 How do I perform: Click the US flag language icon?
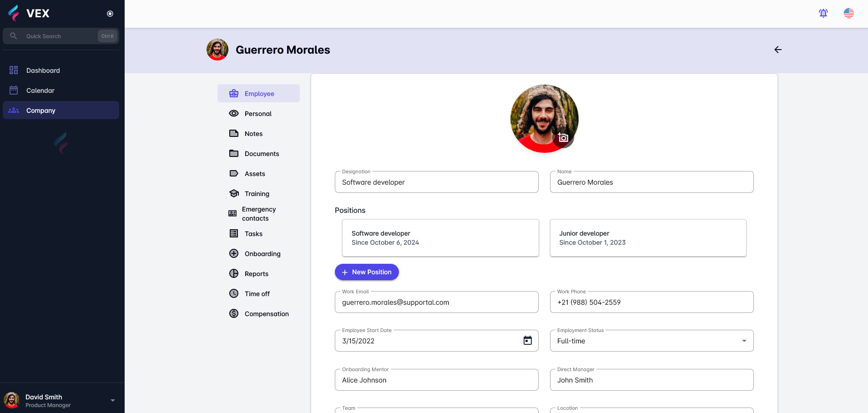849,13
